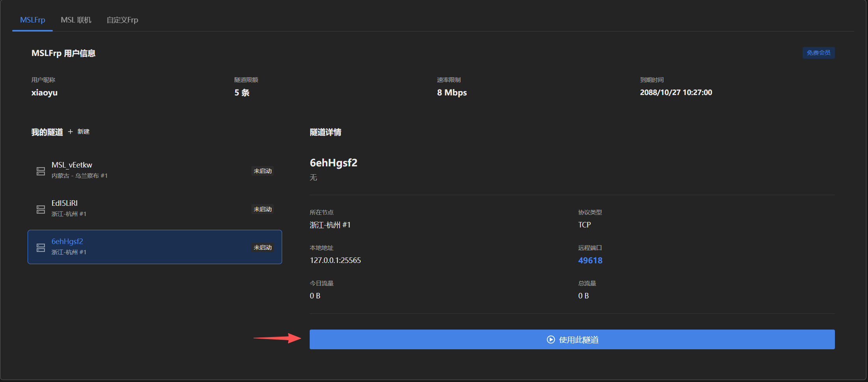Click the 免费会员 membership badge
This screenshot has width=868, height=382.
pyautogui.click(x=818, y=53)
